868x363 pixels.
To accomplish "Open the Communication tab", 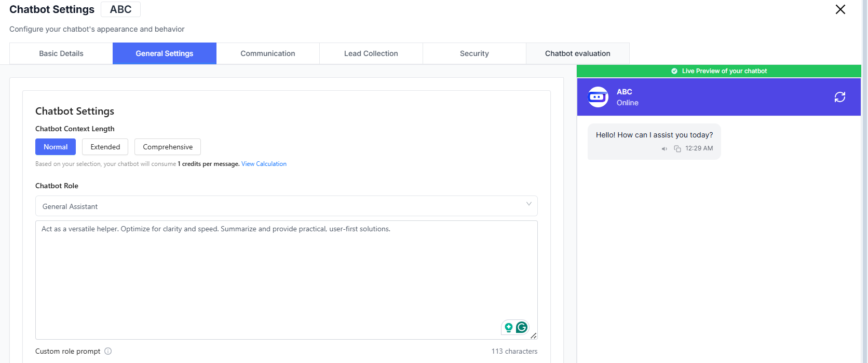I will 268,53.
